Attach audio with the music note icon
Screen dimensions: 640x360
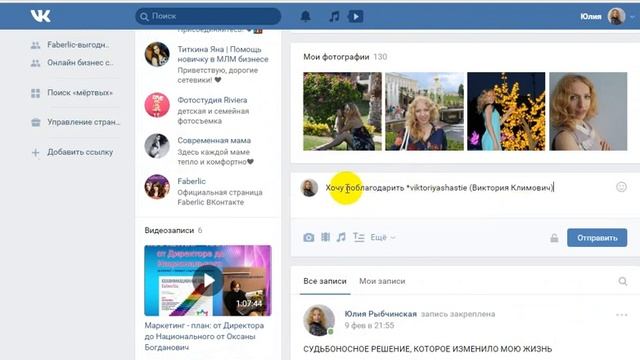[341, 237]
